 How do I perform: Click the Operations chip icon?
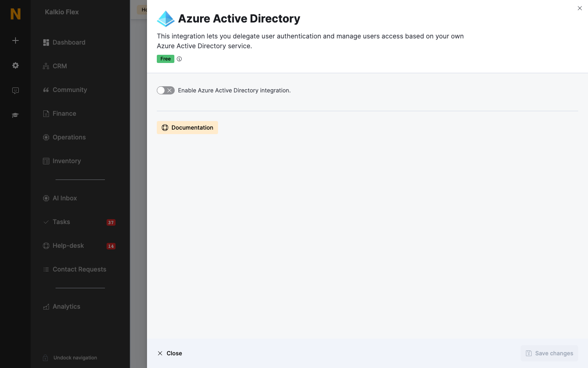click(46, 137)
